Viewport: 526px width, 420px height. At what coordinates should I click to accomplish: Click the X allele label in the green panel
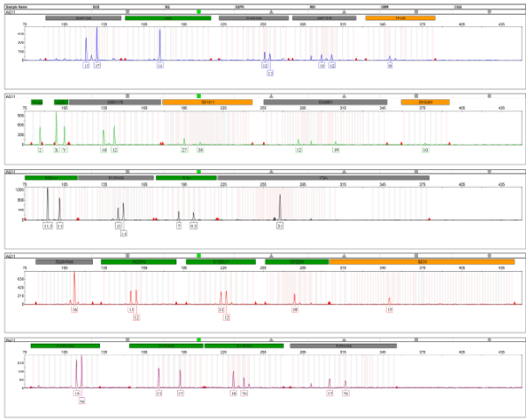point(56,150)
